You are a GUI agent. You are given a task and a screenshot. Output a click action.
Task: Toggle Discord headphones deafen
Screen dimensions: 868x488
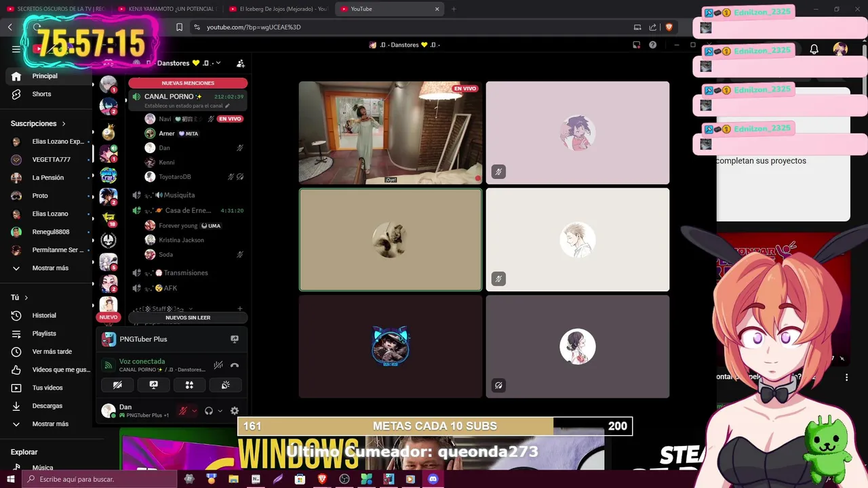(x=209, y=411)
